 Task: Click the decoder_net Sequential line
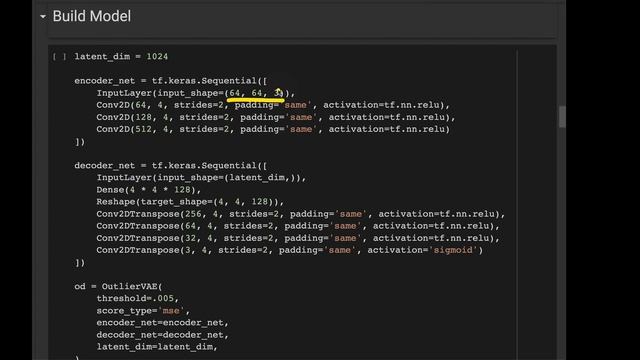click(171, 166)
